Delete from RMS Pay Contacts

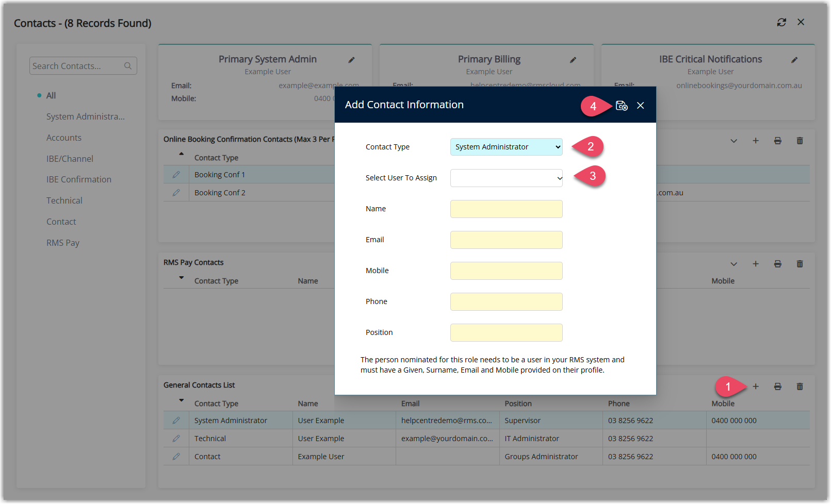pyautogui.click(x=800, y=264)
